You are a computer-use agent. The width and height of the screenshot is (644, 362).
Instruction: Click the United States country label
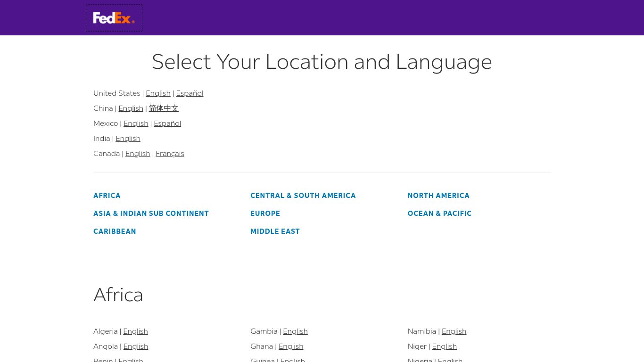pos(117,93)
